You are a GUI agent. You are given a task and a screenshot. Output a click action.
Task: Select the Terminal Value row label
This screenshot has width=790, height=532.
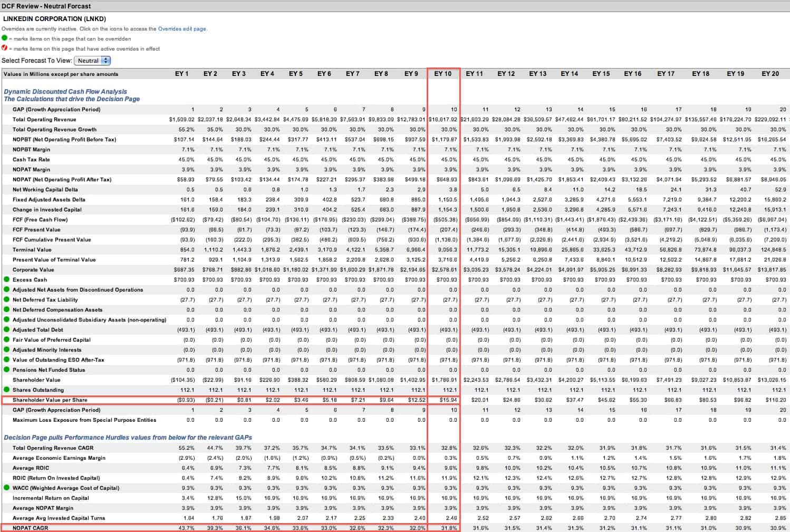(x=32, y=250)
